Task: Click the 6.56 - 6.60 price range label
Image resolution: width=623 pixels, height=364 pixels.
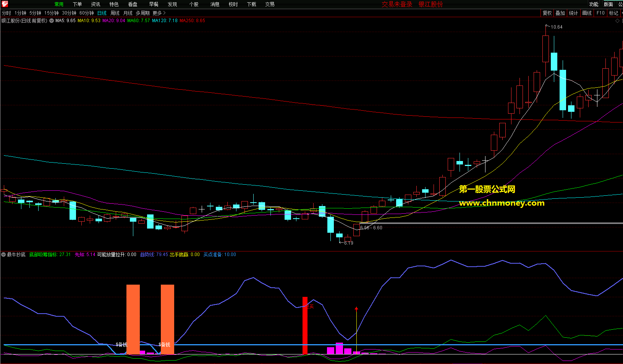Action: 371,228
